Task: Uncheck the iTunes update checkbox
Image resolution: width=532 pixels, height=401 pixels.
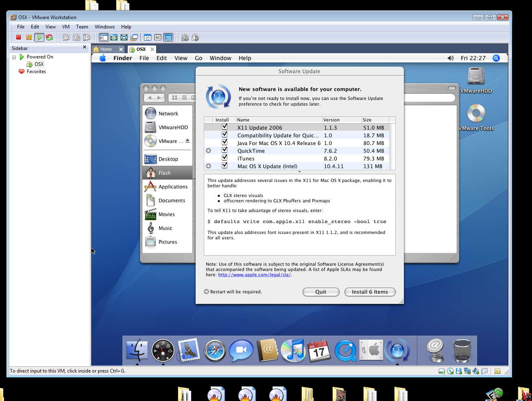Action: point(225,158)
